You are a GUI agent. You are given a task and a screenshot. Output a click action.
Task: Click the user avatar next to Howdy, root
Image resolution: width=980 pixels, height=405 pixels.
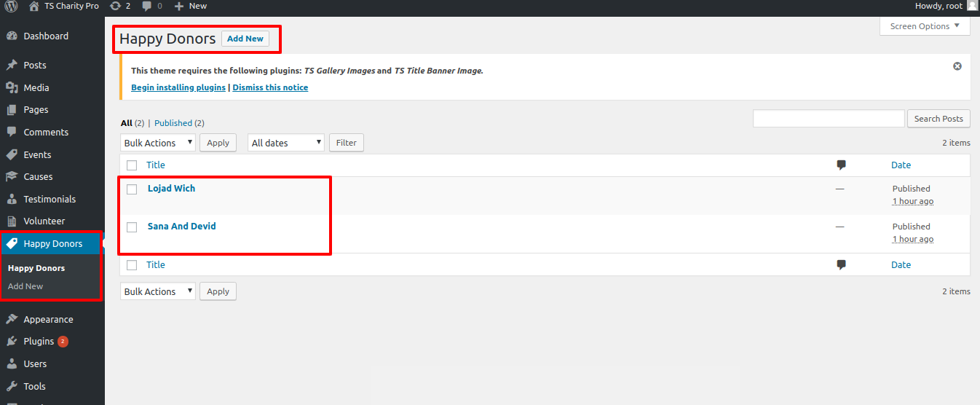(x=972, y=6)
